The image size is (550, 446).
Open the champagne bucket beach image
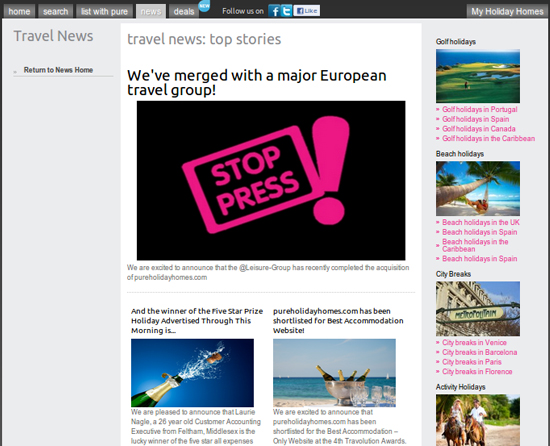[334, 373]
